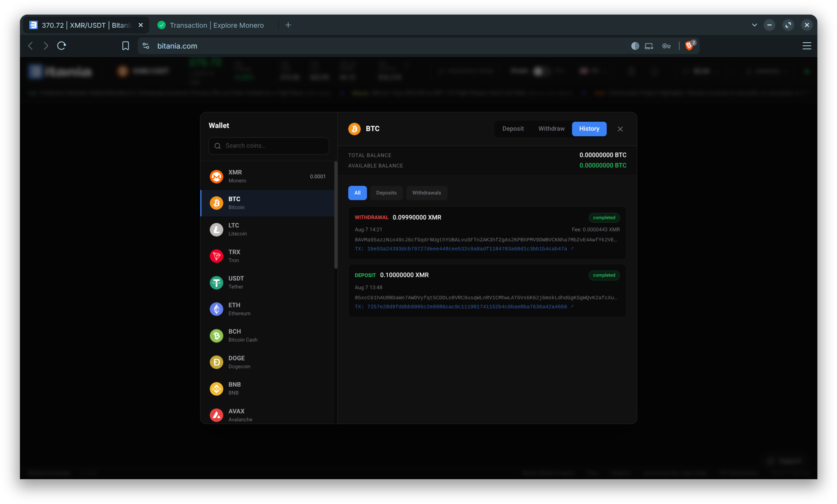Select XMR Monero in the wallet list
The image size is (837, 504).
point(267,177)
